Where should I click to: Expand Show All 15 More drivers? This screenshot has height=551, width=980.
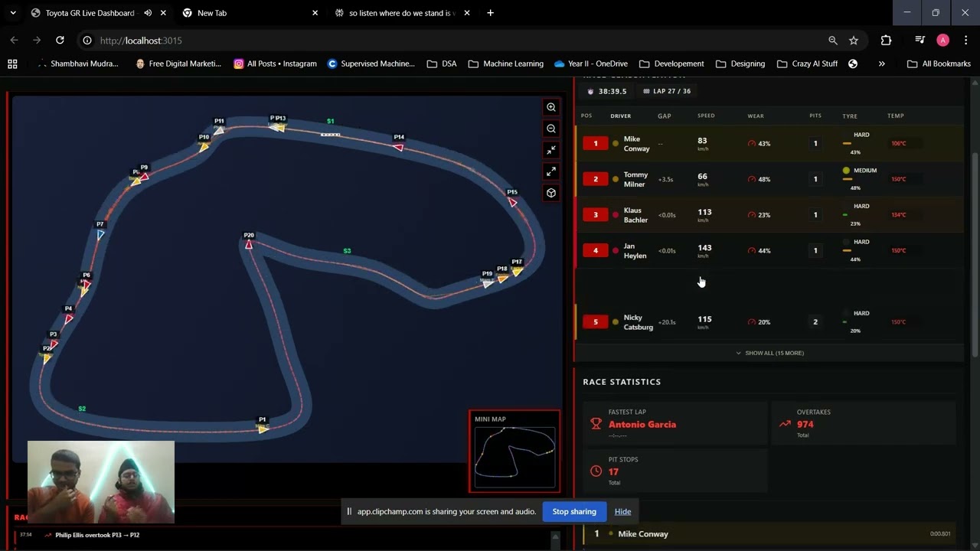click(769, 353)
